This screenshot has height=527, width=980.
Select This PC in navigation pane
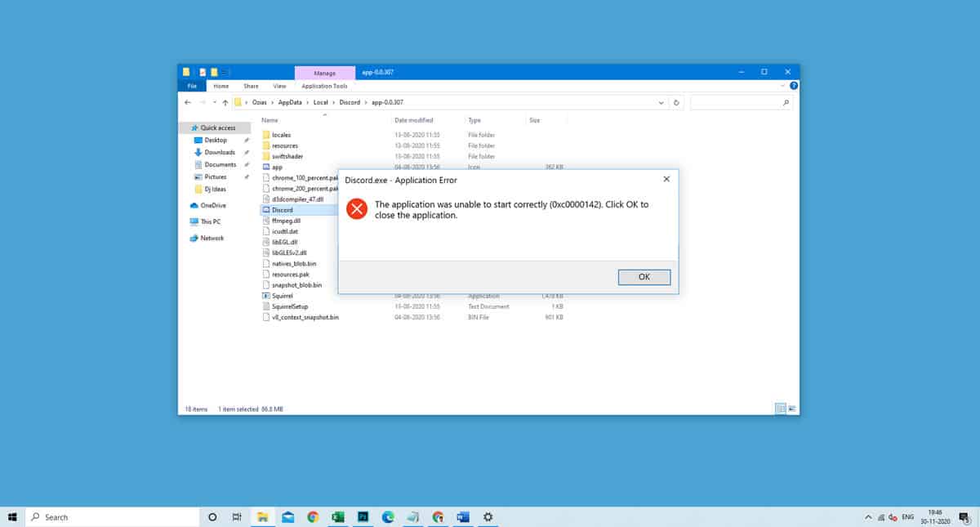(205, 222)
